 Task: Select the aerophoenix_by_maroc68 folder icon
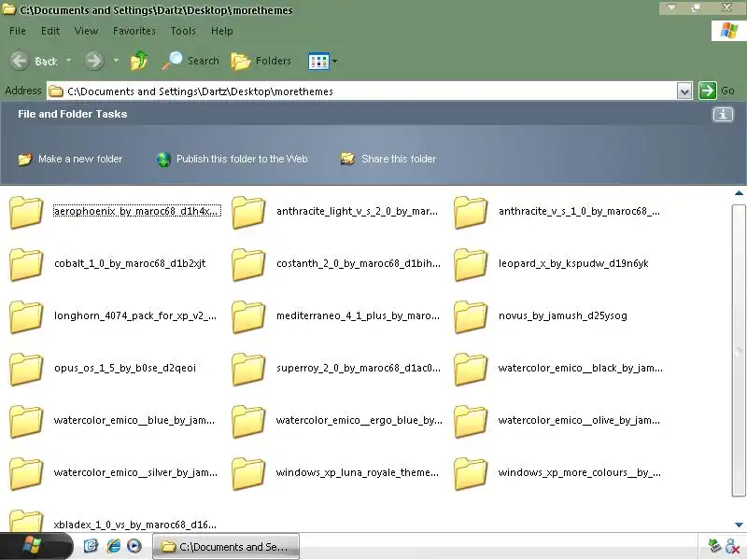[26, 213]
